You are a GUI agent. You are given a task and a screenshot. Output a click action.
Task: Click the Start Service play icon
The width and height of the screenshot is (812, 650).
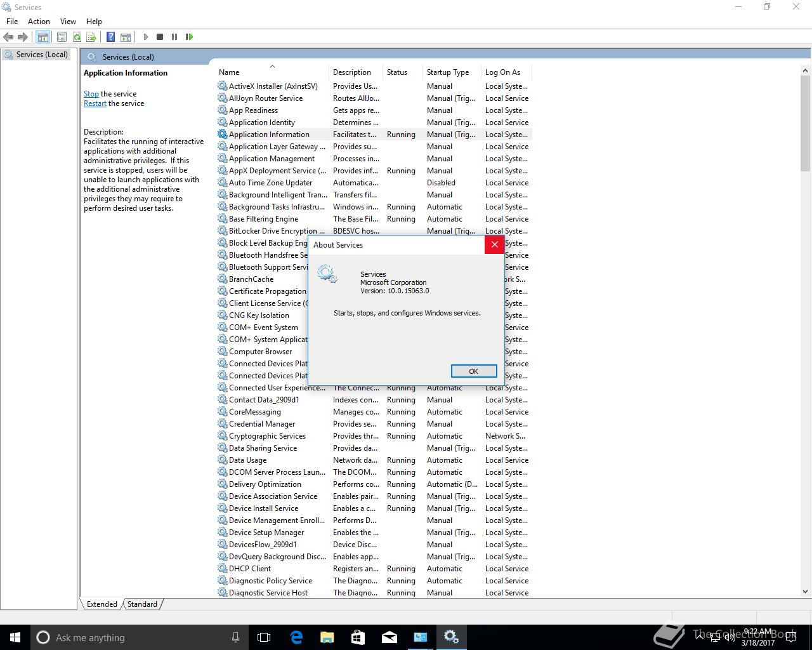145,37
